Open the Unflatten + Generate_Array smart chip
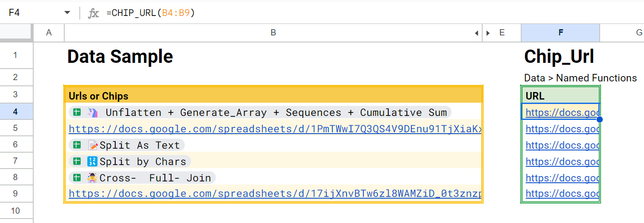Image resolution: width=644 pixels, height=223 pixels. [260, 112]
